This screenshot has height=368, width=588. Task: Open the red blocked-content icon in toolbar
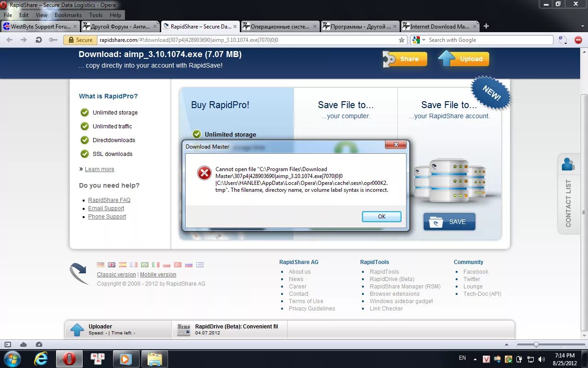(x=578, y=40)
